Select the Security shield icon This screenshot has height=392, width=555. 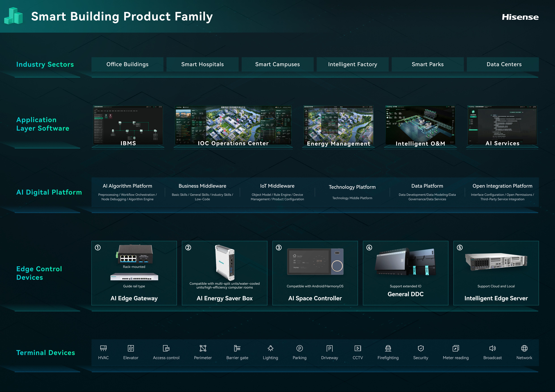(x=421, y=348)
